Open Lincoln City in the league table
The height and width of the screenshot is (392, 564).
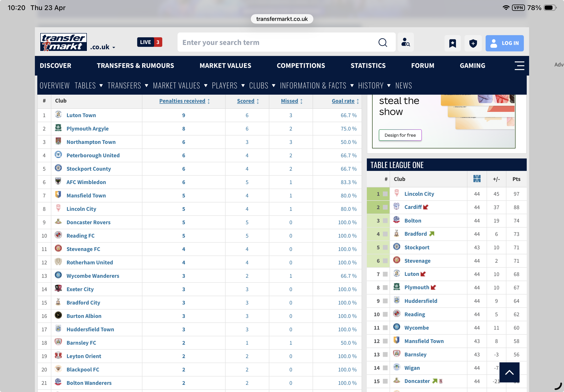[419, 194]
